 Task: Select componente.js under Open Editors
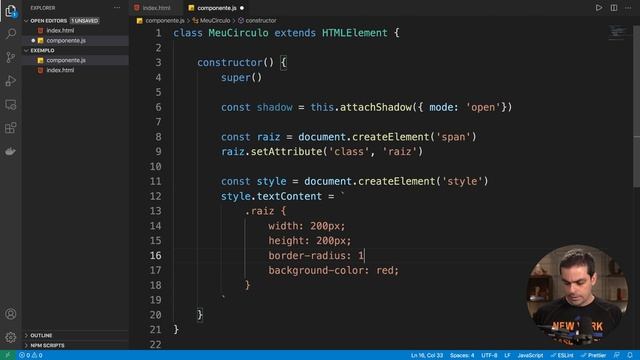point(66,40)
